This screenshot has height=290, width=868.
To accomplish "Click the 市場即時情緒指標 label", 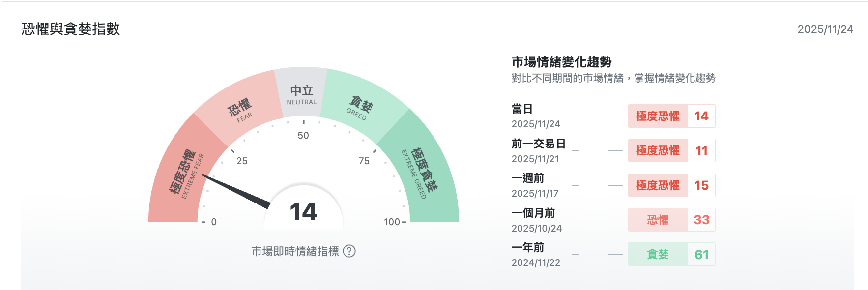I will 295,251.
